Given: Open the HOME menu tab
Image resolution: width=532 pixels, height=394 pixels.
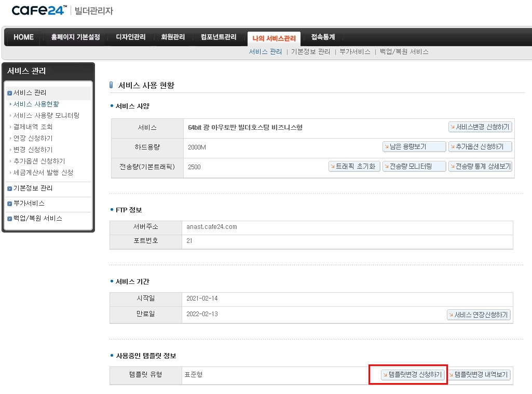Looking at the screenshot, I should [23, 37].
